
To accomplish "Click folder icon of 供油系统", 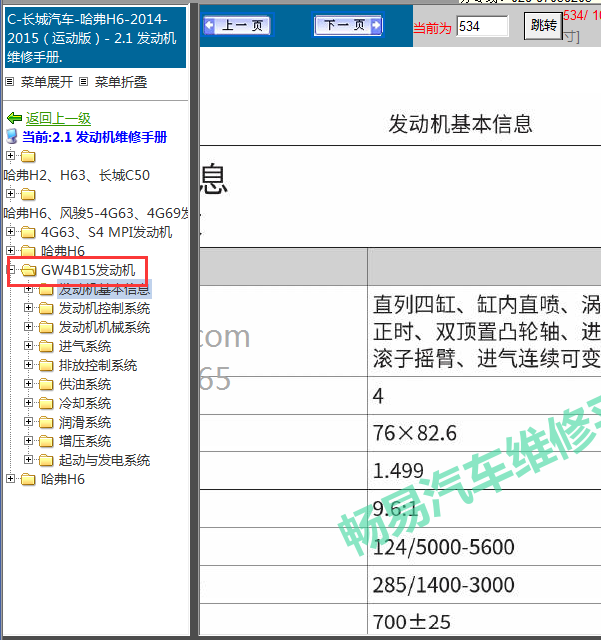I will (x=46, y=384).
